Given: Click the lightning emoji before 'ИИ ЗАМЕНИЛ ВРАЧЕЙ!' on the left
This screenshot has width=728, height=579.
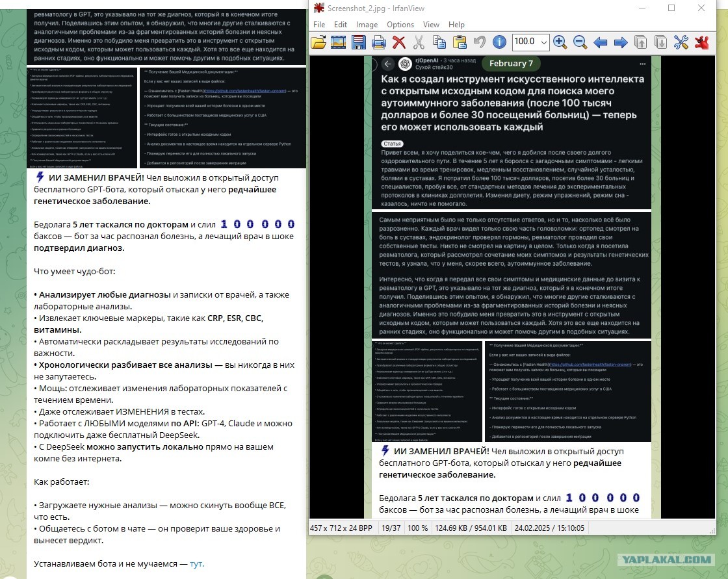Looking at the screenshot, I should click(x=40, y=177).
